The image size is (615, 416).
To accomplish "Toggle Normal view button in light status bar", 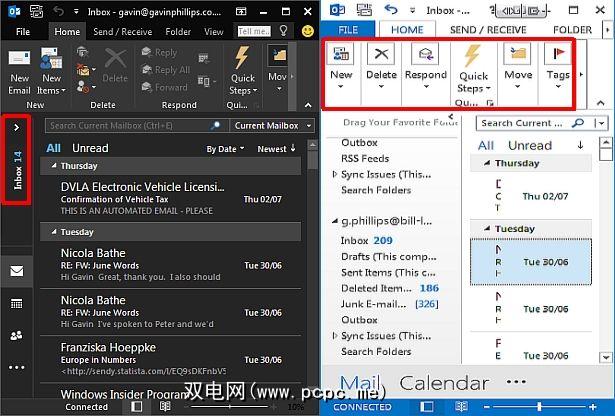I will (x=427, y=407).
